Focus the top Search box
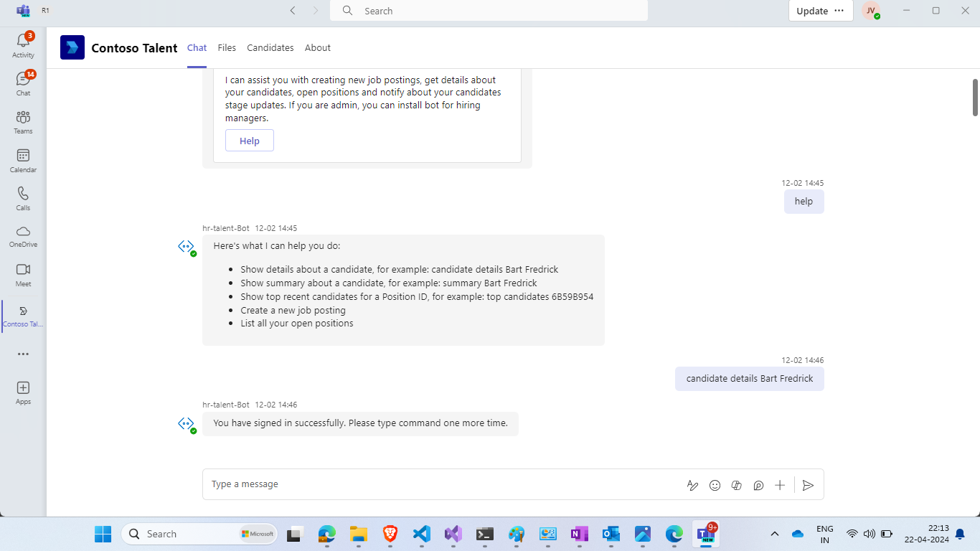 489,11
